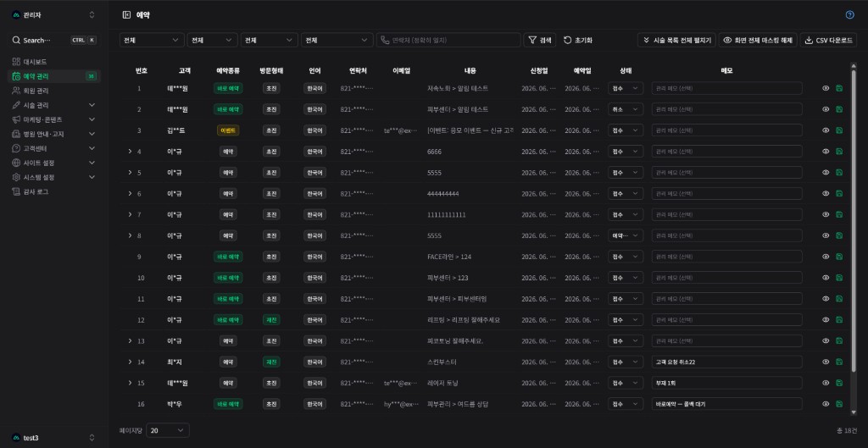The image size is (868, 448).
Task: Click save icon for 여드름 상담 row
Action: pos(839,404)
